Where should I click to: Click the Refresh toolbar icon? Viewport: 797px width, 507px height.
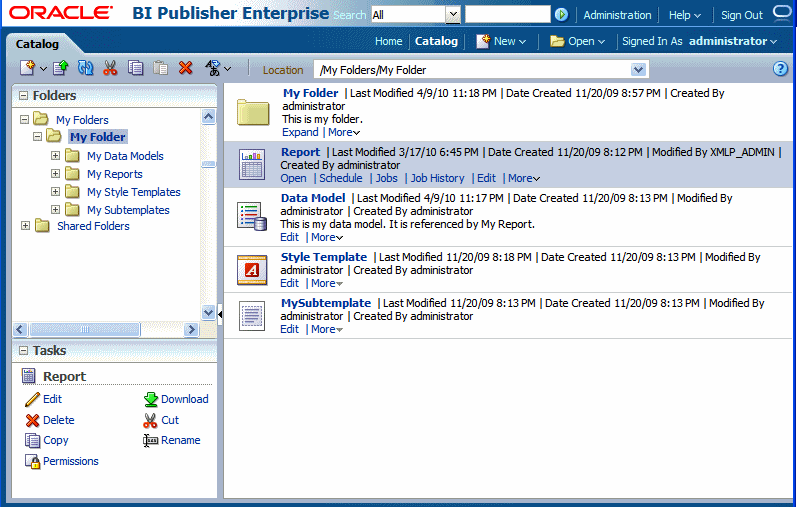(x=85, y=68)
